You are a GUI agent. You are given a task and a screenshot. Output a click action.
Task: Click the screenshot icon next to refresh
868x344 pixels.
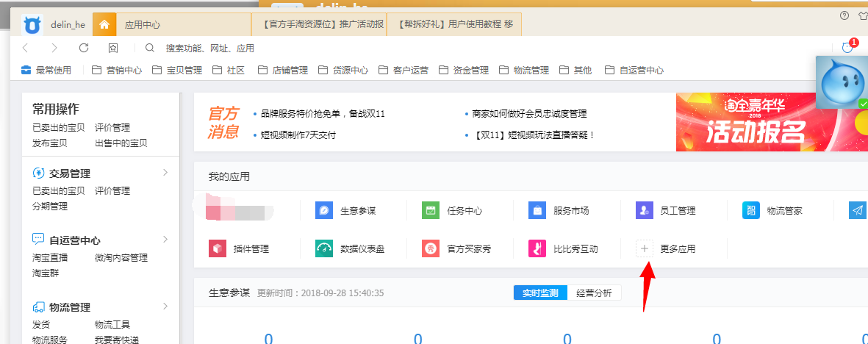(x=113, y=49)
